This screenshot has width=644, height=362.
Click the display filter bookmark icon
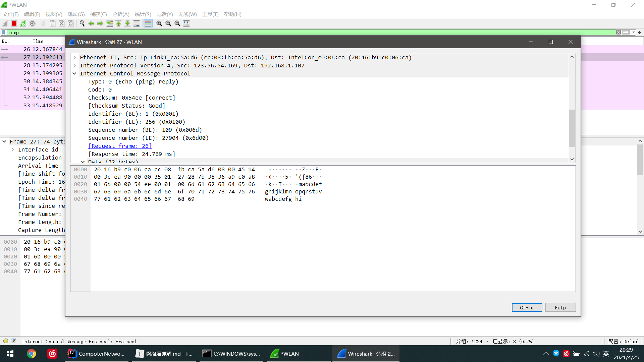coord(4,32)
